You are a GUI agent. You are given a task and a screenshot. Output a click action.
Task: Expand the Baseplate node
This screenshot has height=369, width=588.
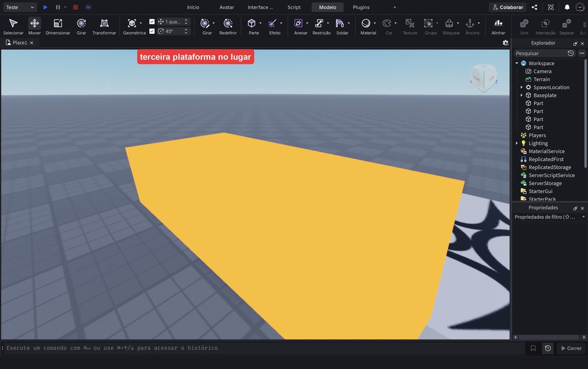[521, 95]
